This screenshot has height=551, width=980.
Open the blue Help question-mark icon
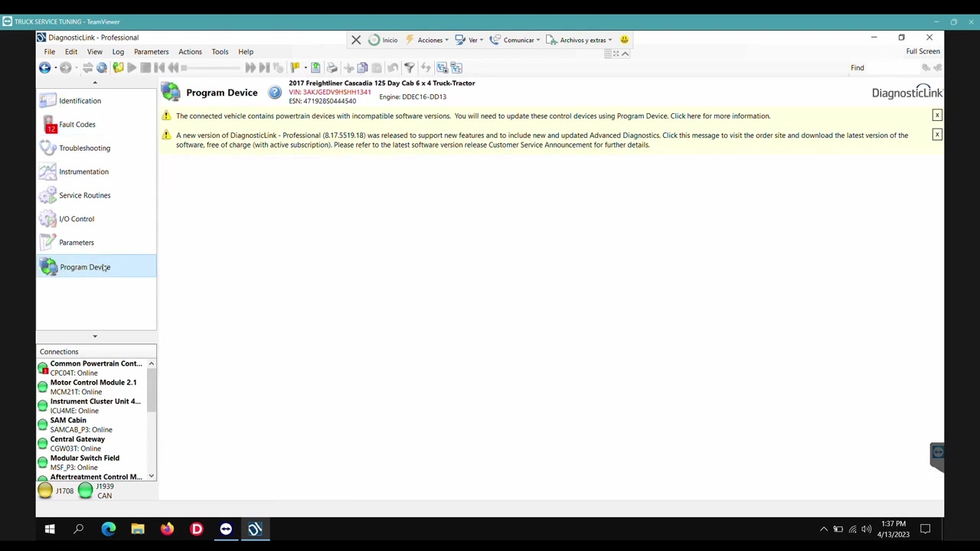click(275, 93)
